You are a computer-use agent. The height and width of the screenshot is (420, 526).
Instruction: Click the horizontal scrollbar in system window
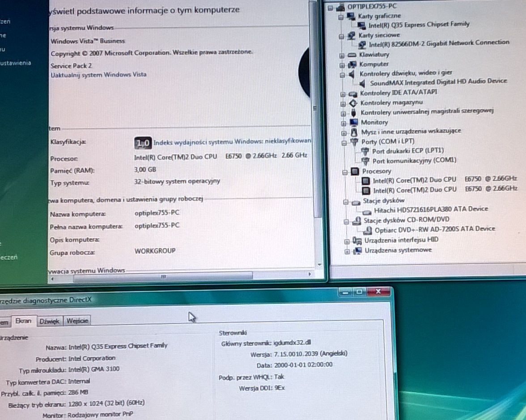click(163, 277)
